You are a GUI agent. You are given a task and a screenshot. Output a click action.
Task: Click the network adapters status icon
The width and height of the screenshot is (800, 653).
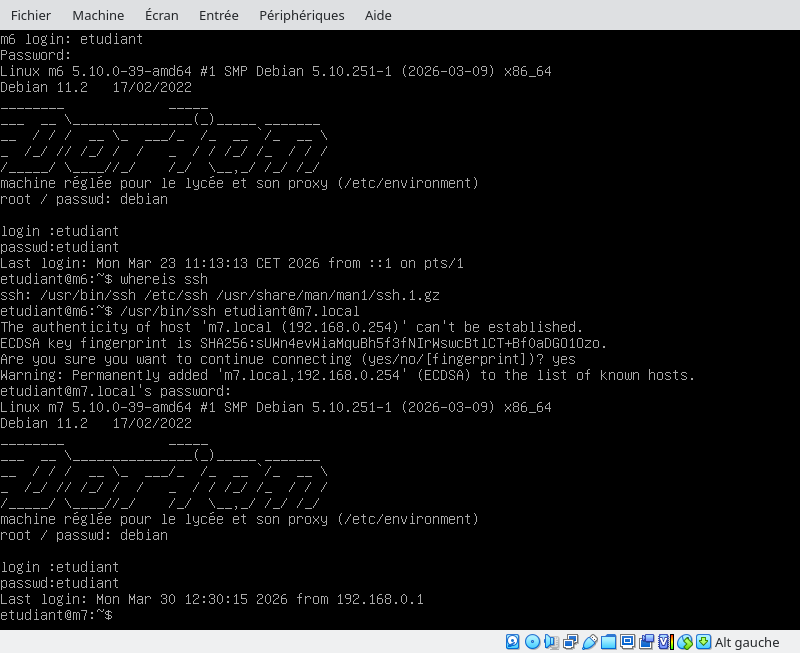point(571,642)
